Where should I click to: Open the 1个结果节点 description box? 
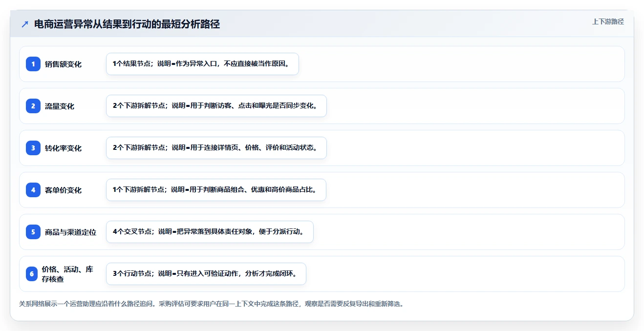[x=202, y=64]
